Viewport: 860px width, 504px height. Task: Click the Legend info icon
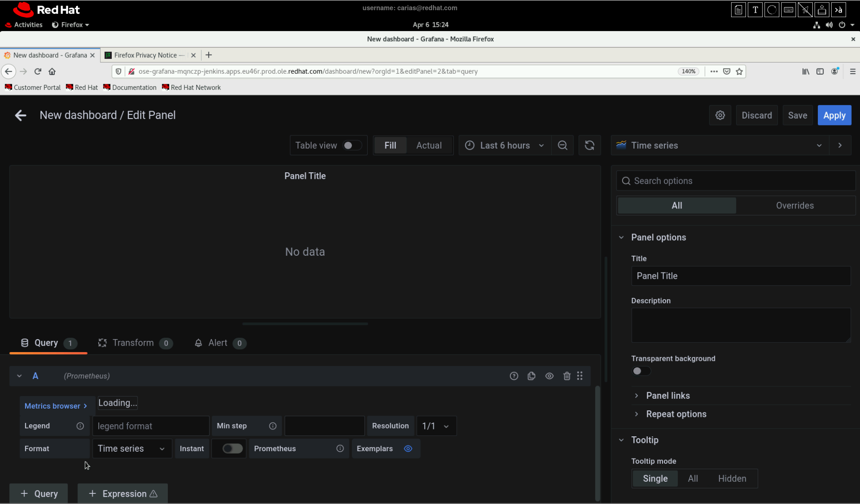point(80,426)
